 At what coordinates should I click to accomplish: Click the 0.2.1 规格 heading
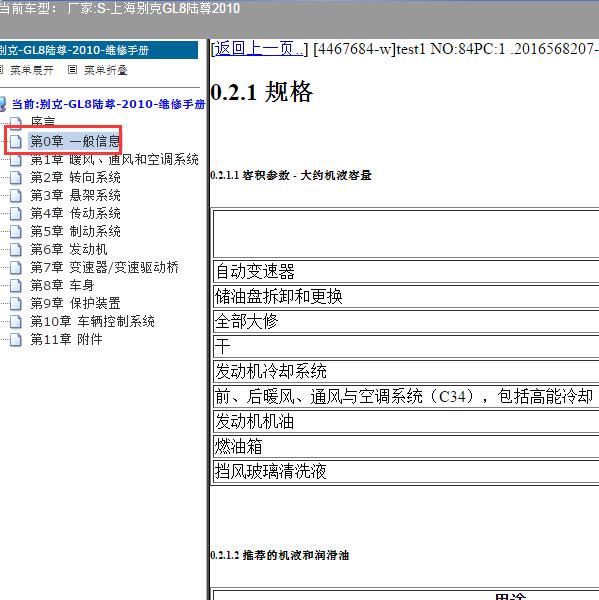(261, 92)
